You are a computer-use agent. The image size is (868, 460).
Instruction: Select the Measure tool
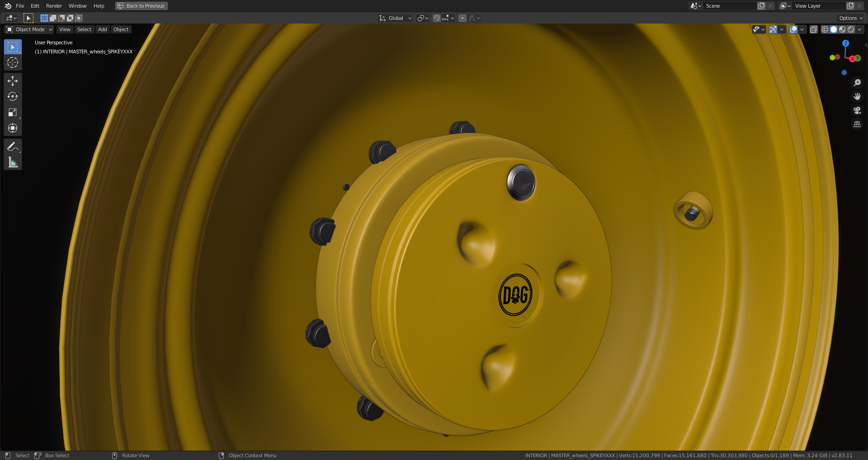(x=13, y=162)
